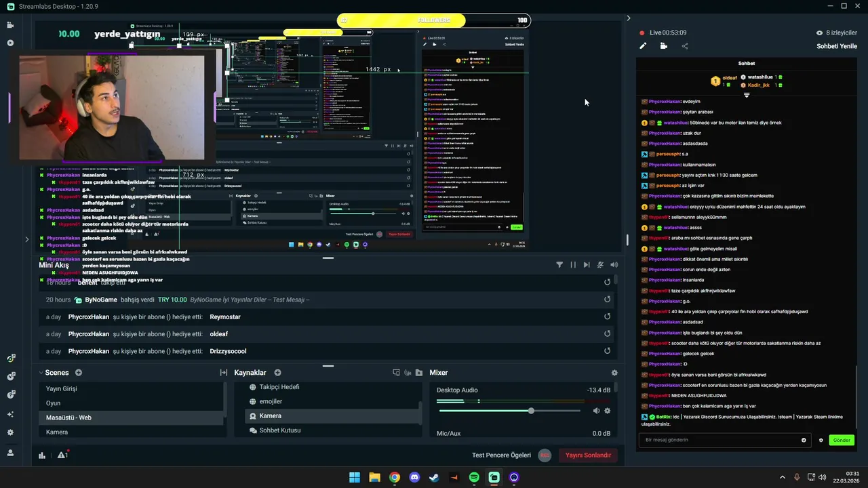Select the Yayın Girişi scene
This screenshot has width=868, height=488.
pos(131,388)
